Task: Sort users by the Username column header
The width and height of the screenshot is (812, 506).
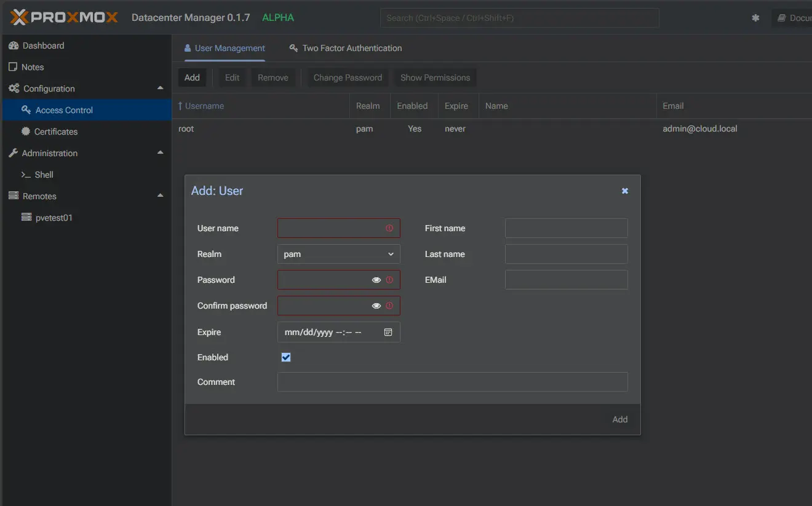Action: (x=203, y=106)
